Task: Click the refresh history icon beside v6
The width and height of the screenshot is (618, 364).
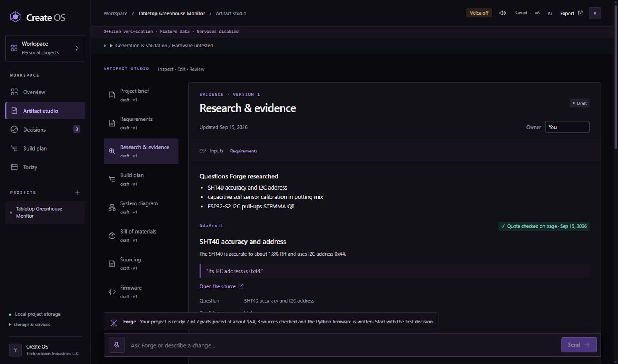Action: pos(550,14)
